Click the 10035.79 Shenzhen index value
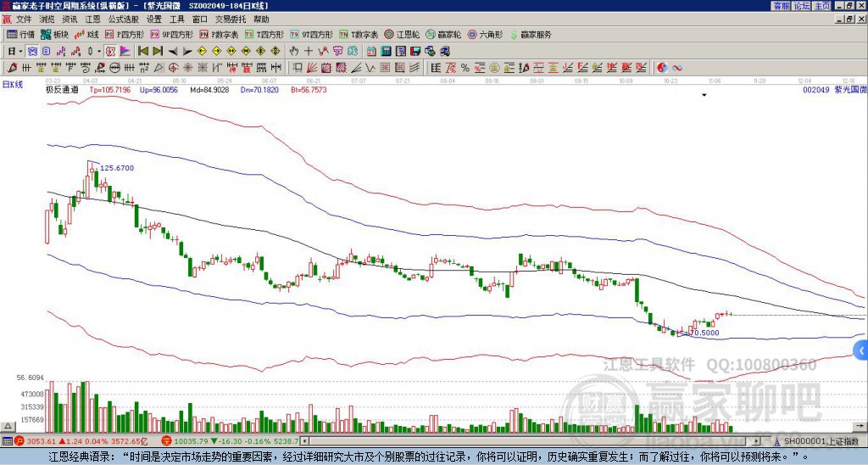 (190, 441)
